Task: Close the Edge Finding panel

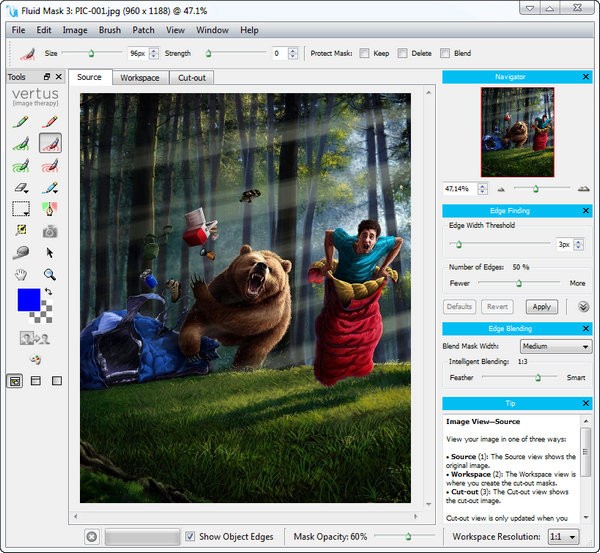Action: tap(586, 210)
